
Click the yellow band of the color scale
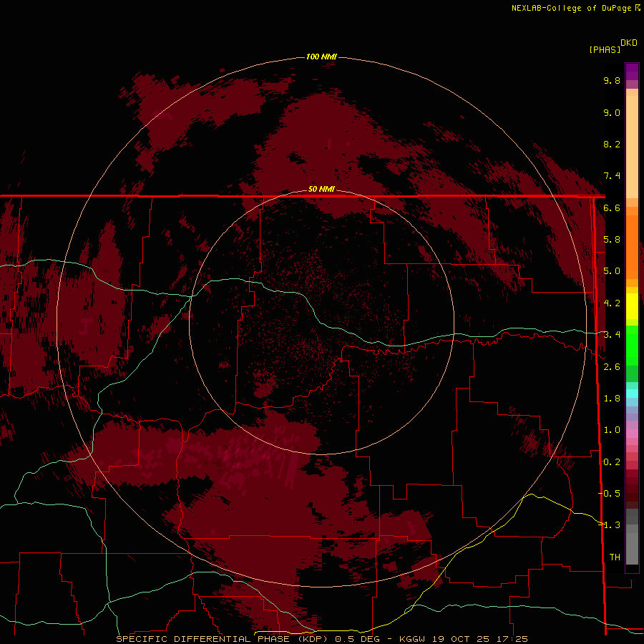click(632, 306)
